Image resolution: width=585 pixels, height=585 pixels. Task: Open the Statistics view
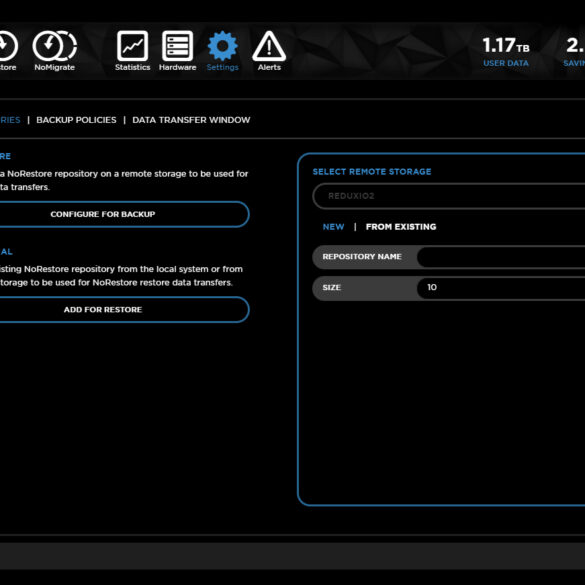tap(132, 51)
